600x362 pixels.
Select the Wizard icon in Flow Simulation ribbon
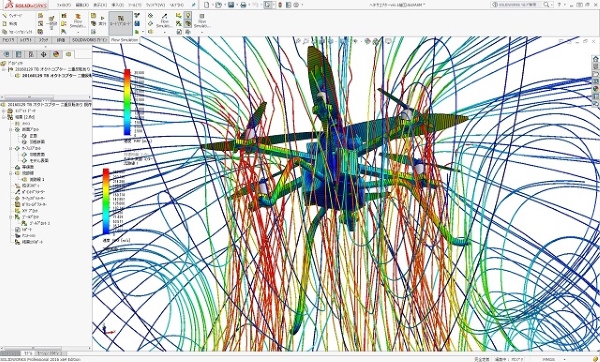pos(5,16)
